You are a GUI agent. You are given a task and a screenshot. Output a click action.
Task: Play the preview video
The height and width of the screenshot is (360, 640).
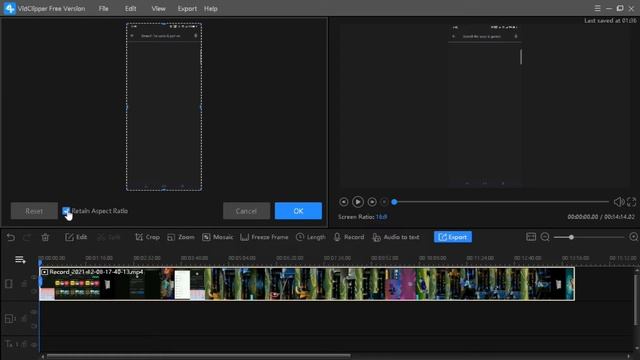[358, 202]
